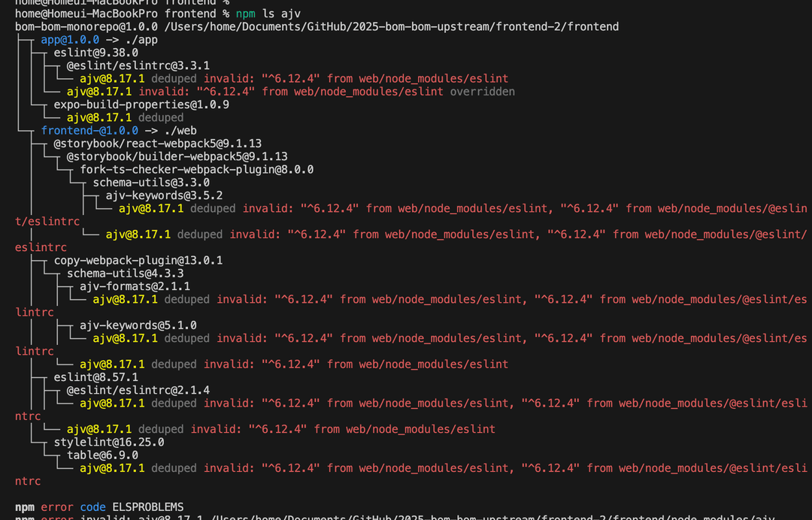Click the 'ajv-formats@2.1.1' row
The width and height of the screenshot is (812, 520).
pyautogui.click(x=135, y=286)
